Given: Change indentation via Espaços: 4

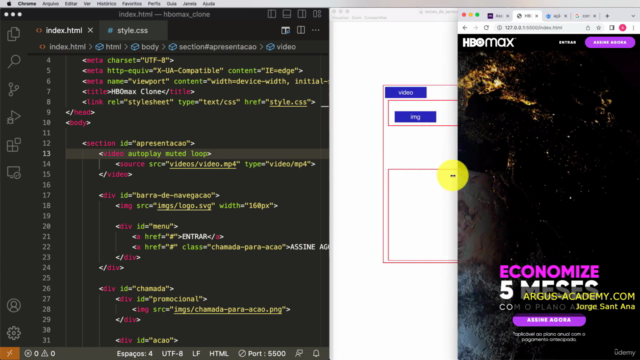Looking at the screenshot, I should point(134,353).
